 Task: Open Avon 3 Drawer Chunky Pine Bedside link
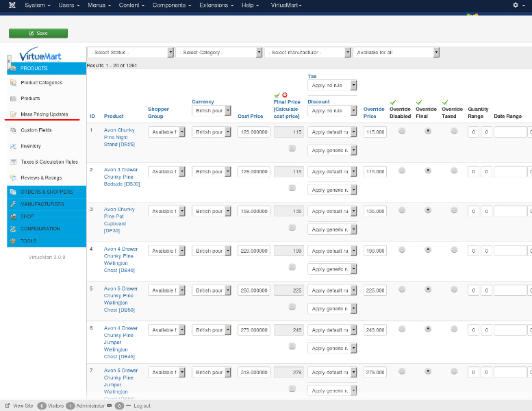(122, 177)
